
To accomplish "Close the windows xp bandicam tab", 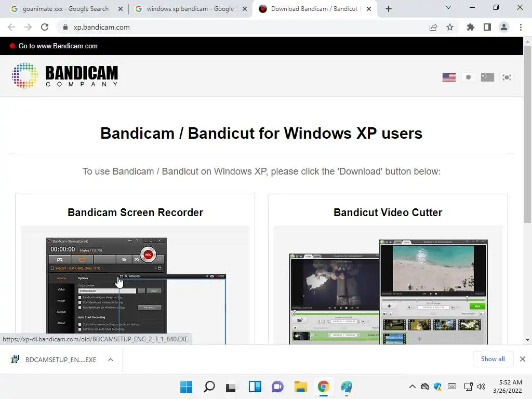I will 245,9.
